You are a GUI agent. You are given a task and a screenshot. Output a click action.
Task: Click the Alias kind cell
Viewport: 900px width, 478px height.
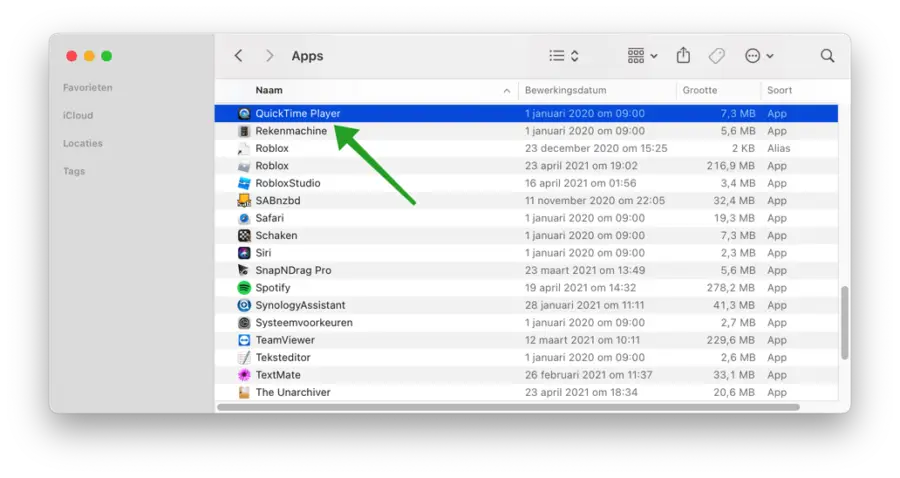click(x=779, y=149)
